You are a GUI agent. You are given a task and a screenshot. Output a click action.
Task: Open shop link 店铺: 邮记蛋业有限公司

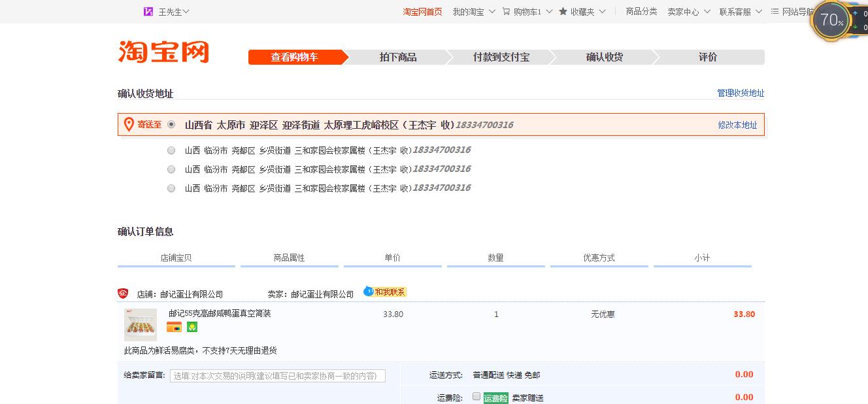(x=180, y=294)
